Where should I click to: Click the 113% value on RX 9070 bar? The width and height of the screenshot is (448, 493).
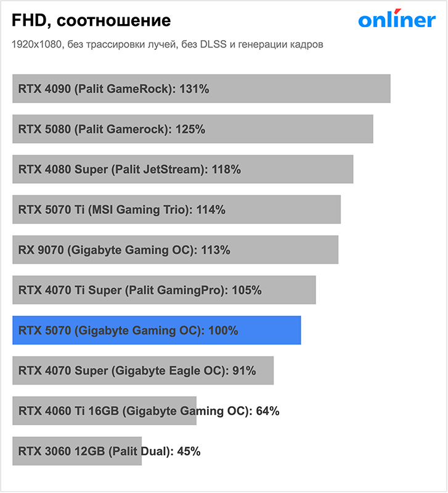click(215, 250)
